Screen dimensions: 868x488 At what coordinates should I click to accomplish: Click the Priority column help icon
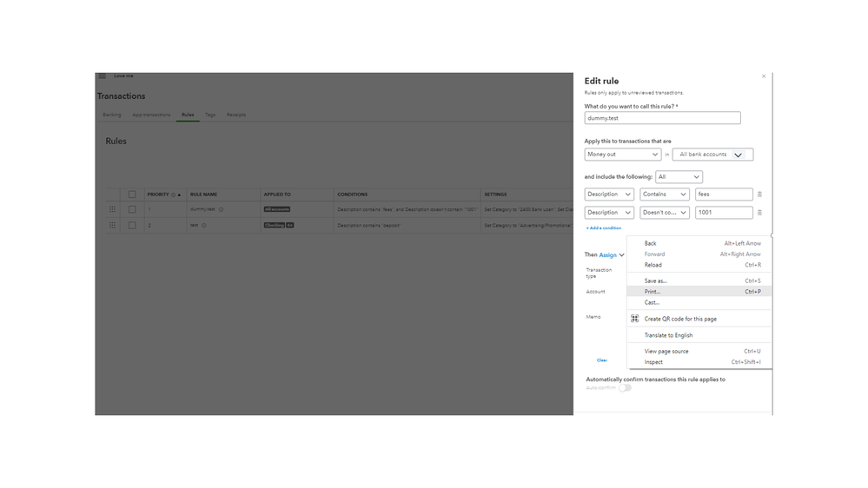(x=173, y=195)
